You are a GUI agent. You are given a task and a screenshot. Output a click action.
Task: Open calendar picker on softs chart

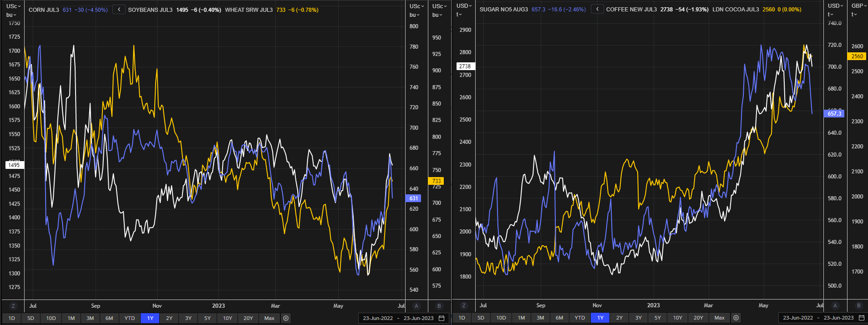click(x=862, y=318)
